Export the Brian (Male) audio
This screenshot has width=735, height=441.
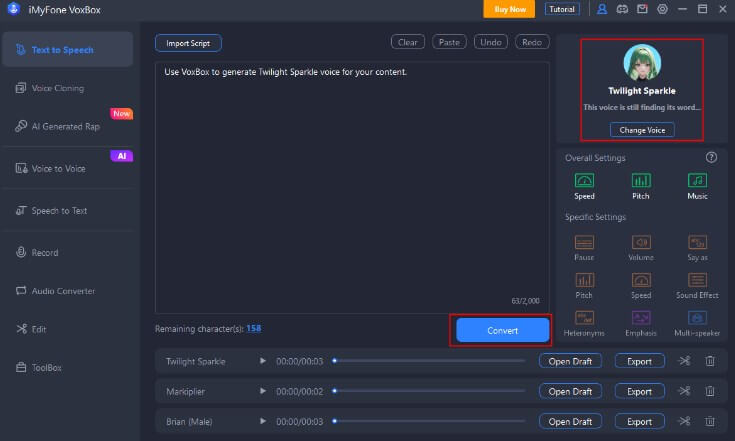click(x=639, y=421)
